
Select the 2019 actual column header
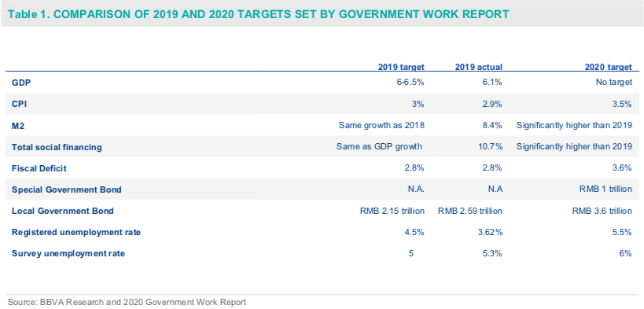coord(479,67)
